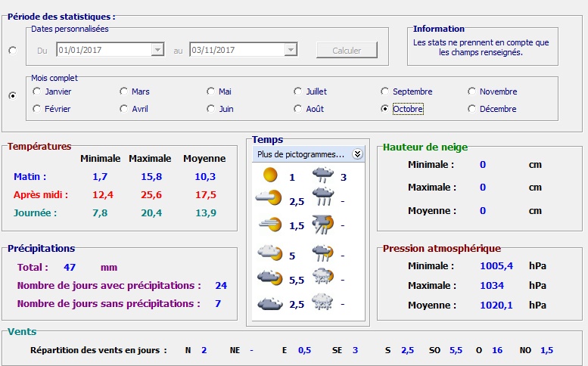The width and height of the screenshot is (588, 366).
Task: Click the light rain pictogram beside 3
Action: 323,175
